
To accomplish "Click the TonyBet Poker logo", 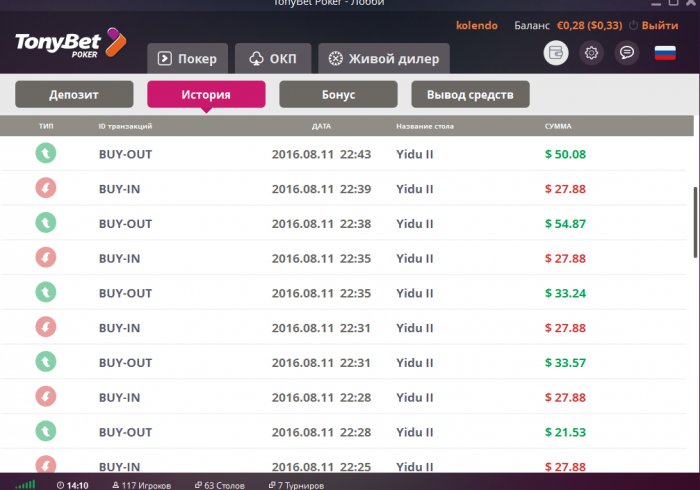I will 71,43.
